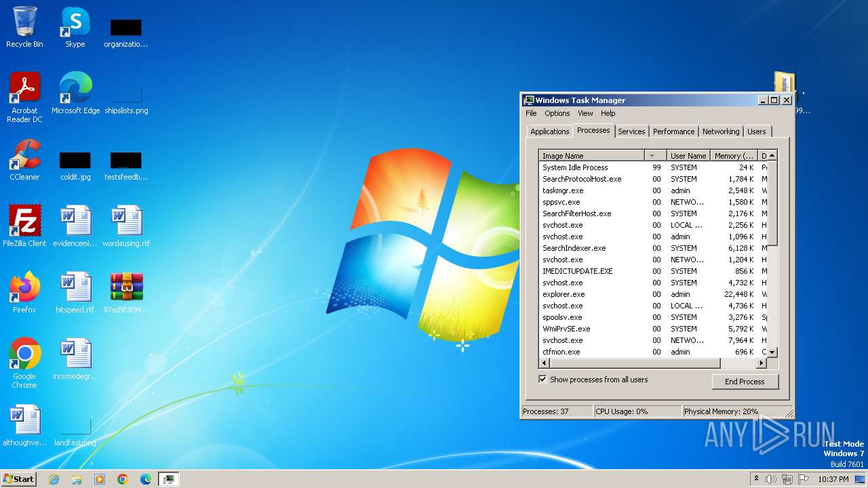Viewport: 868px width, 488px height.
Task: Click the CPU column sort arrow header
Action: (x=654, y=156)
